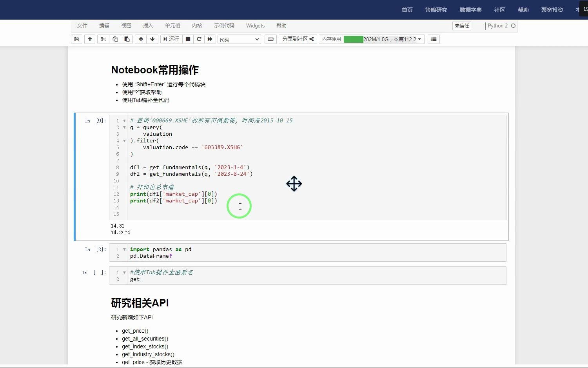
Task: Collapse code fold arrow at line 1 of cell 9
Action: tap(124, 121)
